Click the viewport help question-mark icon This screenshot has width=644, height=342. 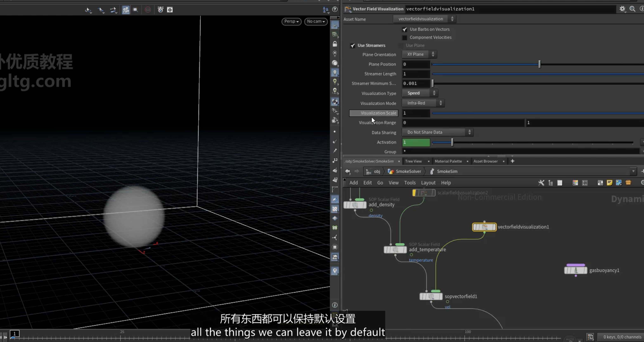(335, 9)
